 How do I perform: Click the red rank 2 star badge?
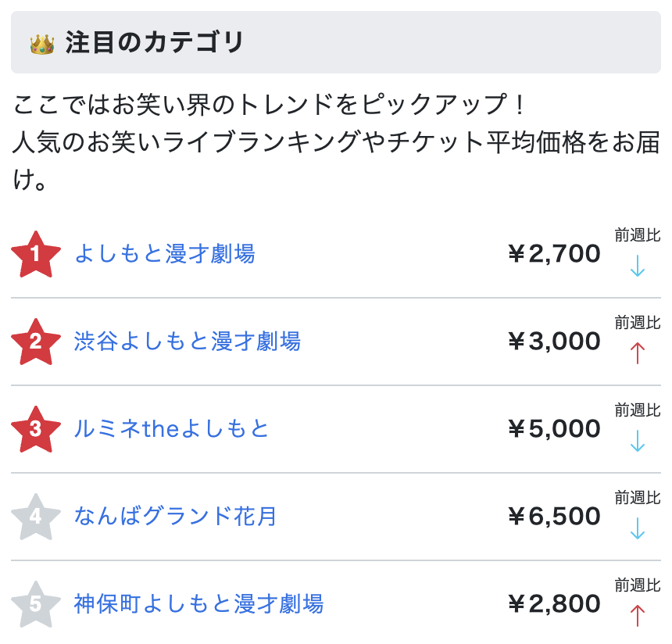(x=35, y=342)
